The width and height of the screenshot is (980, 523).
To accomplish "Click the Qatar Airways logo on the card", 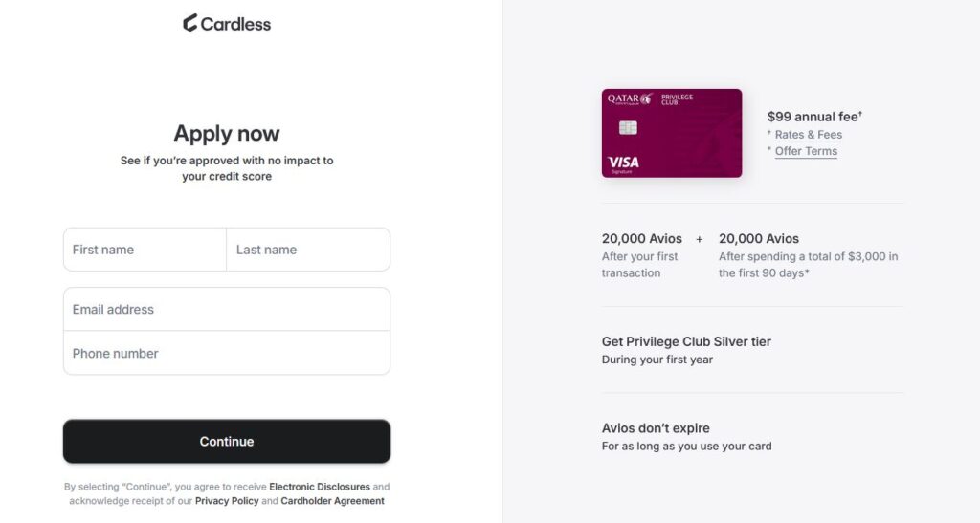I will coord(629,98).
